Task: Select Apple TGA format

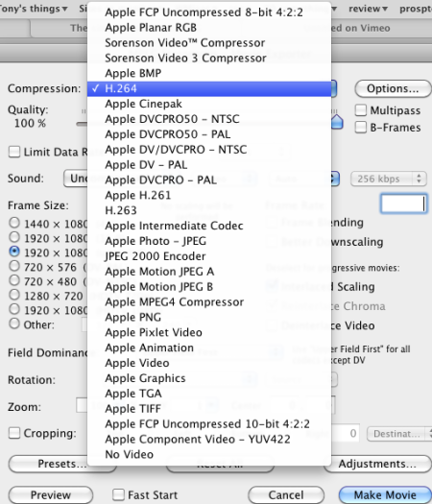Action: click(209, 394)
